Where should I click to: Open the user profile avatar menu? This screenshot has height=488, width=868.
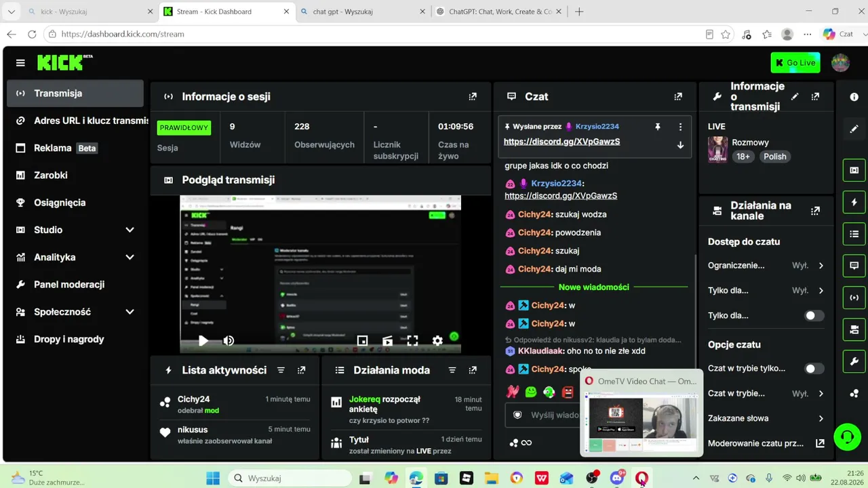click(840, 63)
